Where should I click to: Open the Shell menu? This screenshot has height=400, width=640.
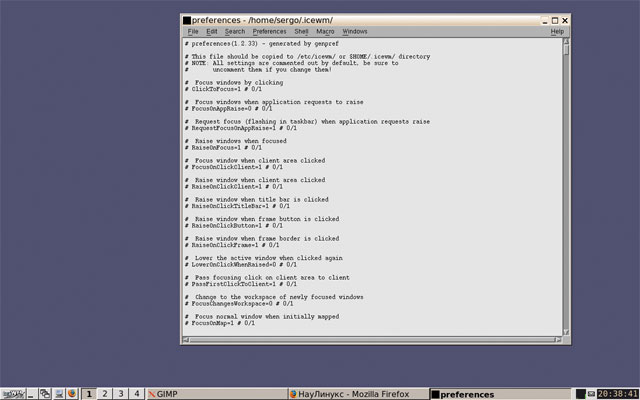[x=302, y=31]
